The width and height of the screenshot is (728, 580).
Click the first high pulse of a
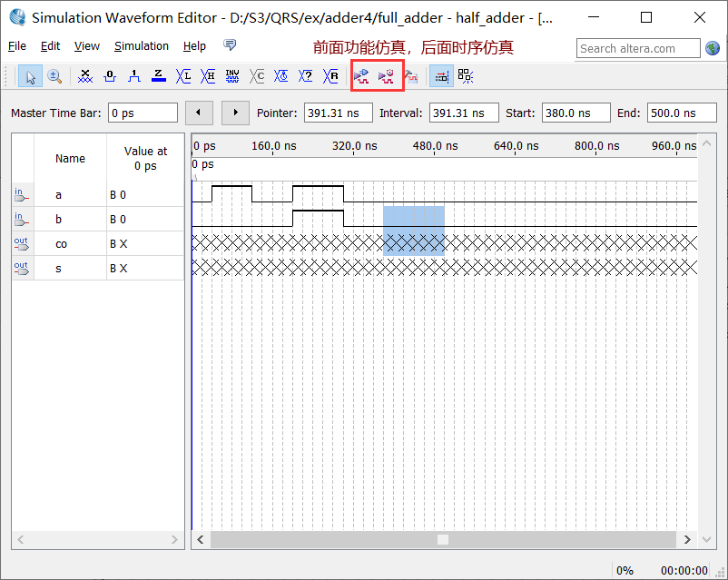pyautogui.click(x=232, y=193)
